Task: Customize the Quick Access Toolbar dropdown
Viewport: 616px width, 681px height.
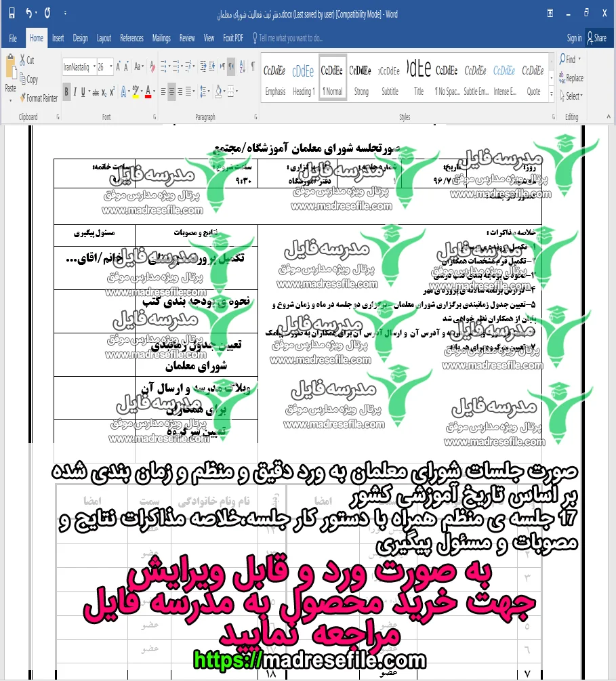Action: pyautogui.click(x=65, y=14)
